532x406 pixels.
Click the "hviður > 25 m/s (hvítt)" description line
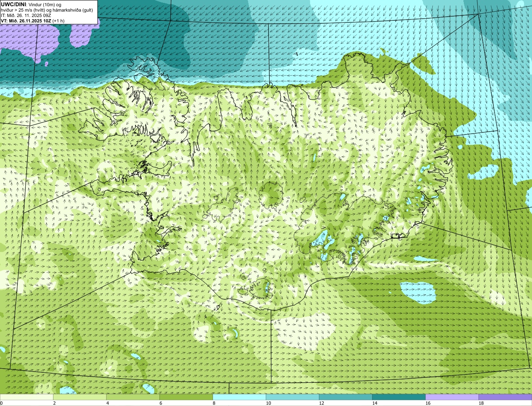pyautogui.click(x=47, y=10)
